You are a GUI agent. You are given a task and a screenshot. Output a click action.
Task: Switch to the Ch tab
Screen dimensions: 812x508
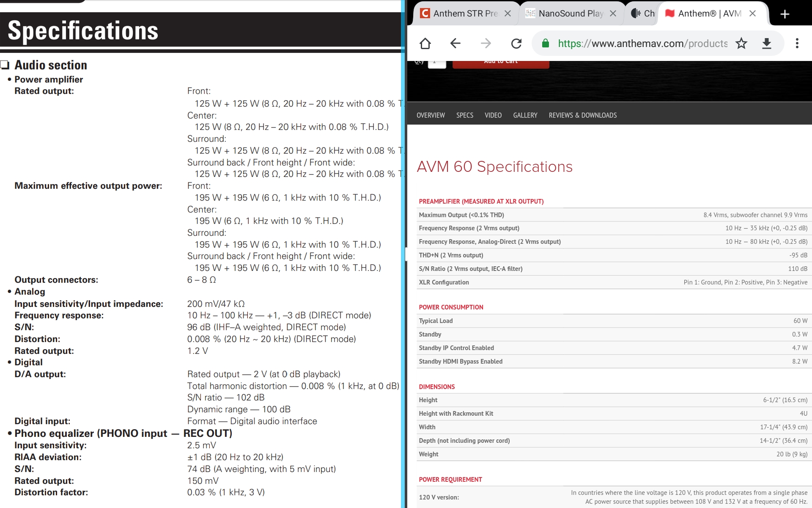click(x=643, y=14)
